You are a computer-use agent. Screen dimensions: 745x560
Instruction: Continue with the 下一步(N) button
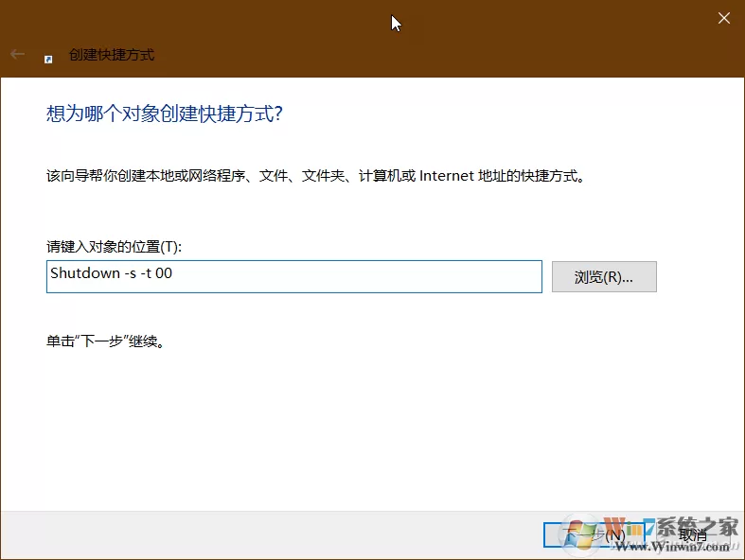[x=594, y=535]
